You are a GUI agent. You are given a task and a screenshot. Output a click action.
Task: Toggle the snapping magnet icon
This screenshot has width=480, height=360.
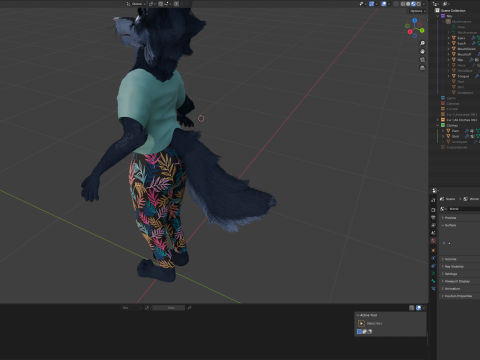[x=161, y=4]
